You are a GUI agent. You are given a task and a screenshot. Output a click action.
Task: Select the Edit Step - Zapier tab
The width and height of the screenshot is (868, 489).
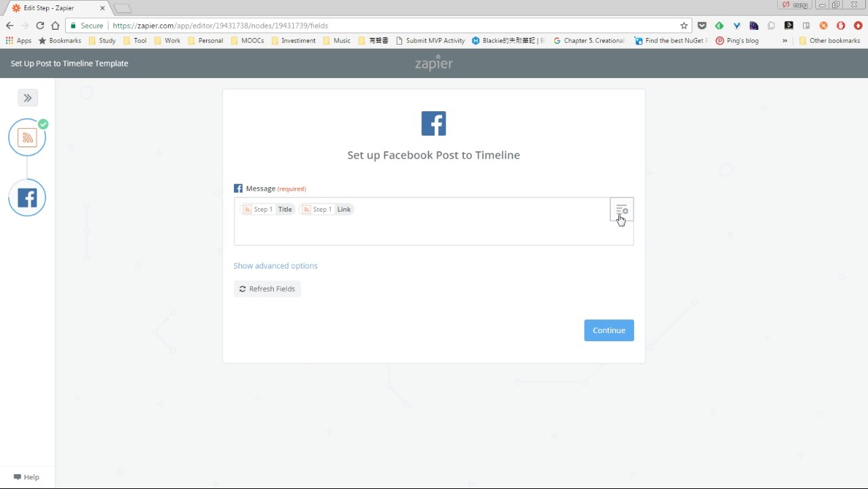coord(58,8)
